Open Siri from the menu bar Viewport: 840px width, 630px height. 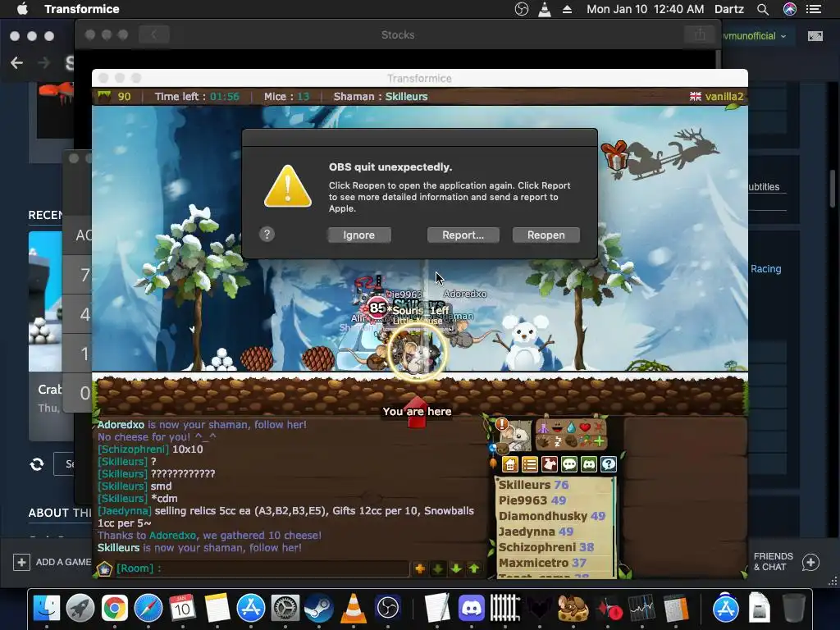(x=790, y=9)
